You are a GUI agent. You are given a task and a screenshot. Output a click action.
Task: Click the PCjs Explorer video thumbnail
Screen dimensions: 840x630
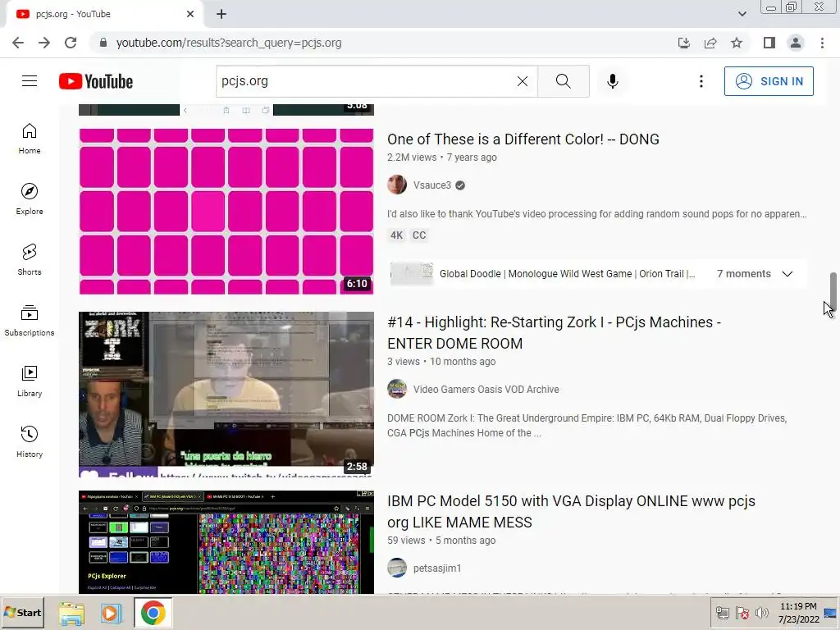226,541
